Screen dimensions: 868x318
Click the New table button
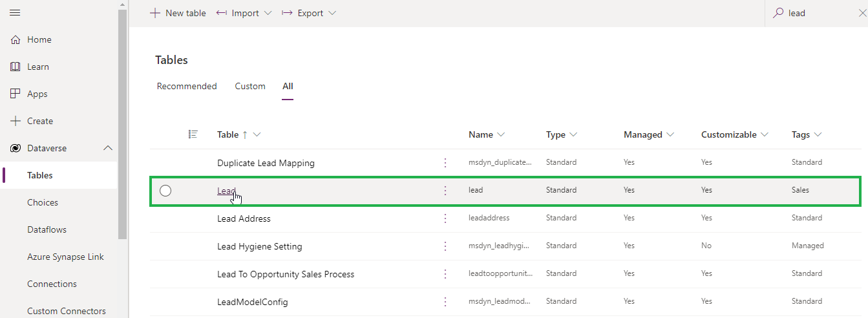click(x=178, y=13)
